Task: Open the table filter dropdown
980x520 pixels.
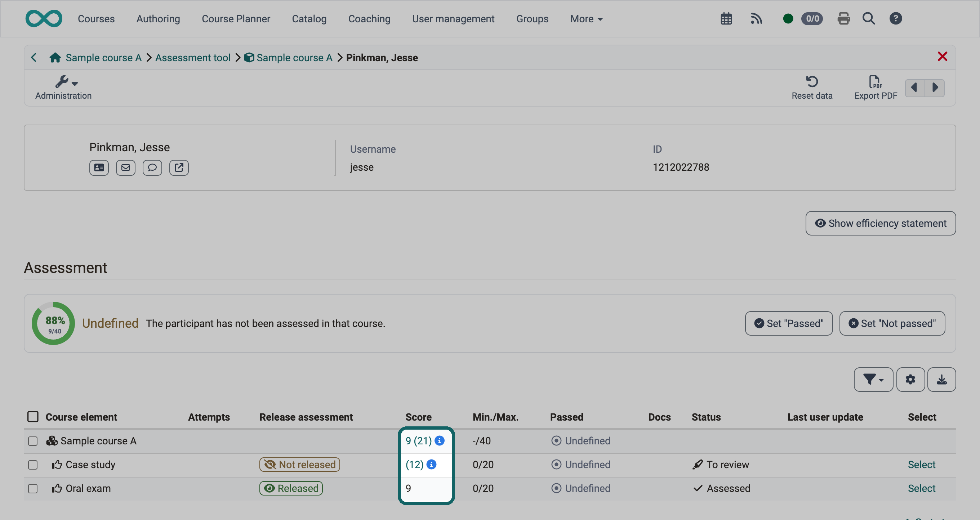Action: coord(873,380)
